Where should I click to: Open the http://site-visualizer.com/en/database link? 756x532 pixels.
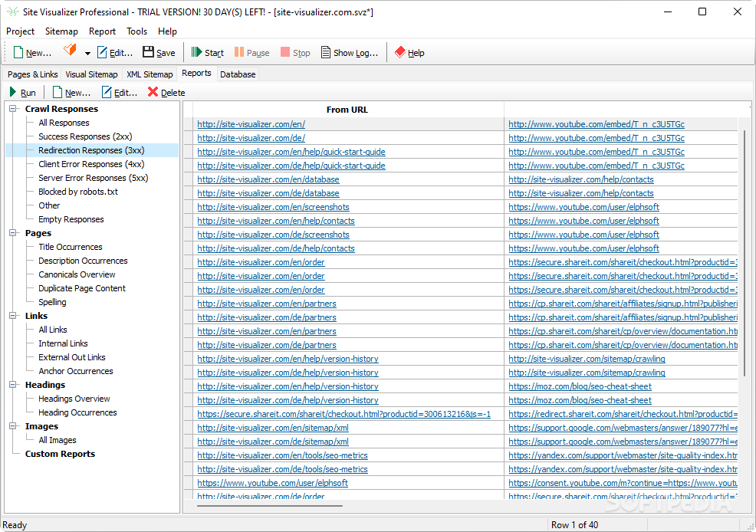point(268,179)
